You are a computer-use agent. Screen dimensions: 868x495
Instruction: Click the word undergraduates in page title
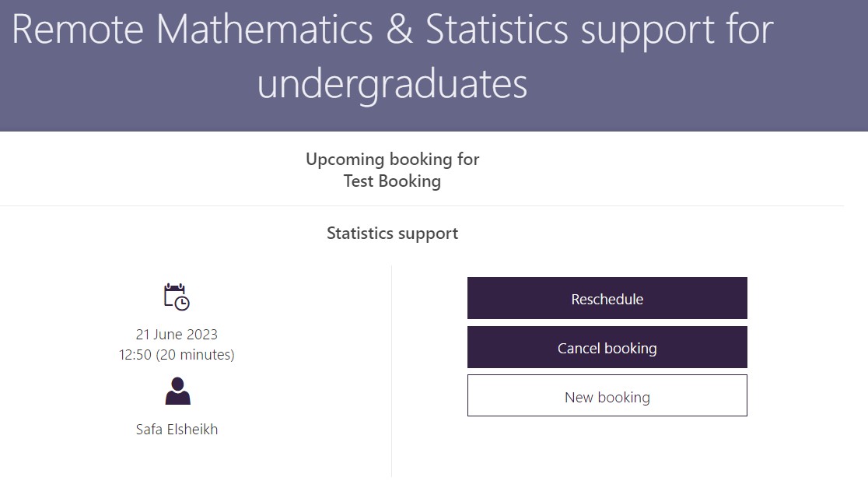[392, 83]
